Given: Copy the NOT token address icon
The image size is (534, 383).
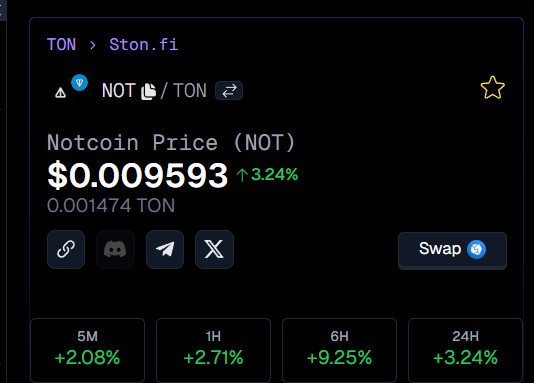Looking at the screenshot, I should 148,91.
